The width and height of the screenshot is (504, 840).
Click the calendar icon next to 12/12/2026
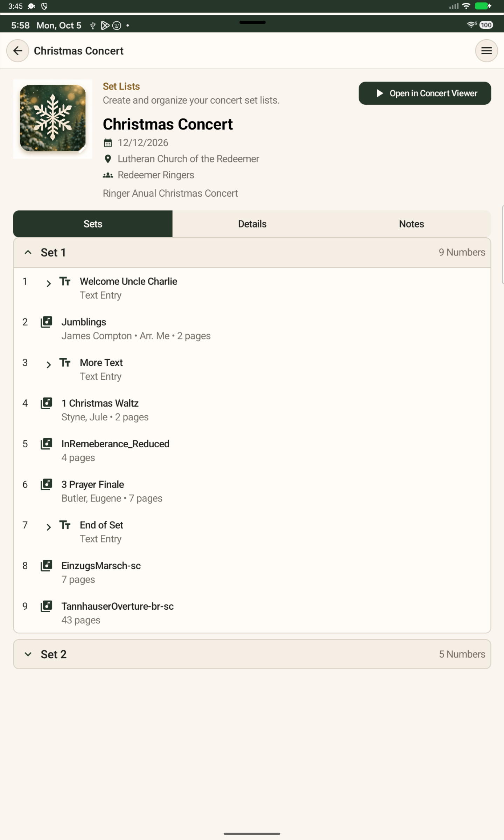click(x=108, y=143)
